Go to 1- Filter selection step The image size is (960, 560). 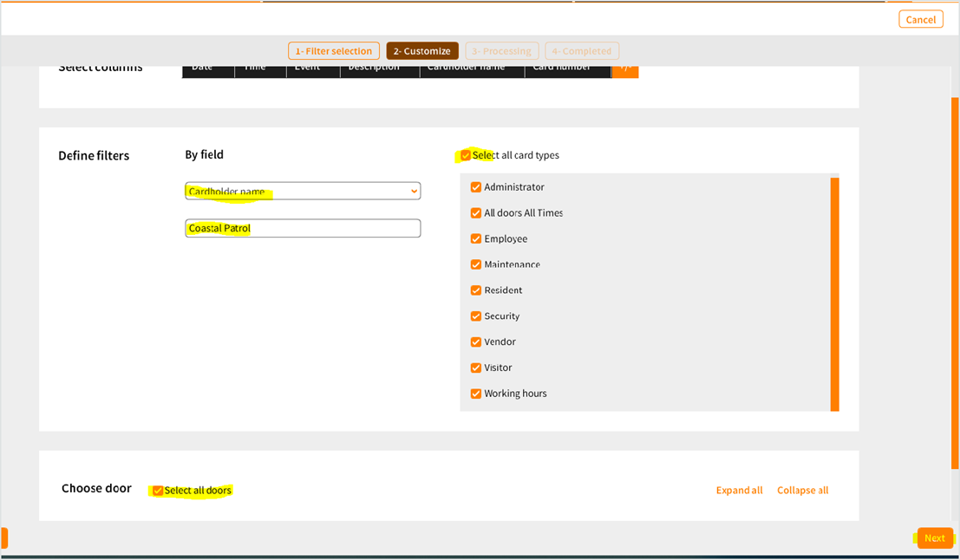(x=334, y=51)
